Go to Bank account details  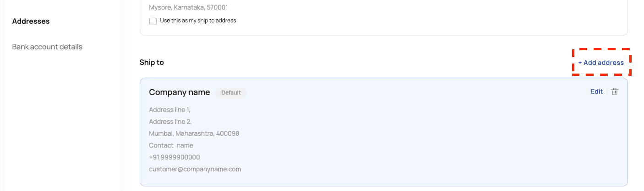click(47, 47)
